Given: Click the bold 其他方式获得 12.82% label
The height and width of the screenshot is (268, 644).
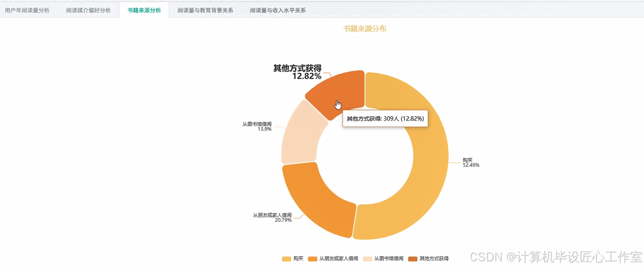Looking at the screenshot, I should (x=298, y=72).
